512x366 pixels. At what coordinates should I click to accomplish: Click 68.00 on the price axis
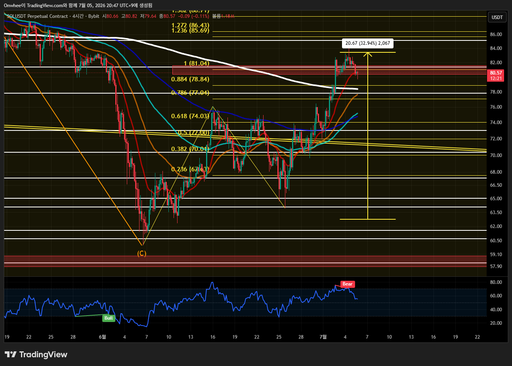[496, 172]
